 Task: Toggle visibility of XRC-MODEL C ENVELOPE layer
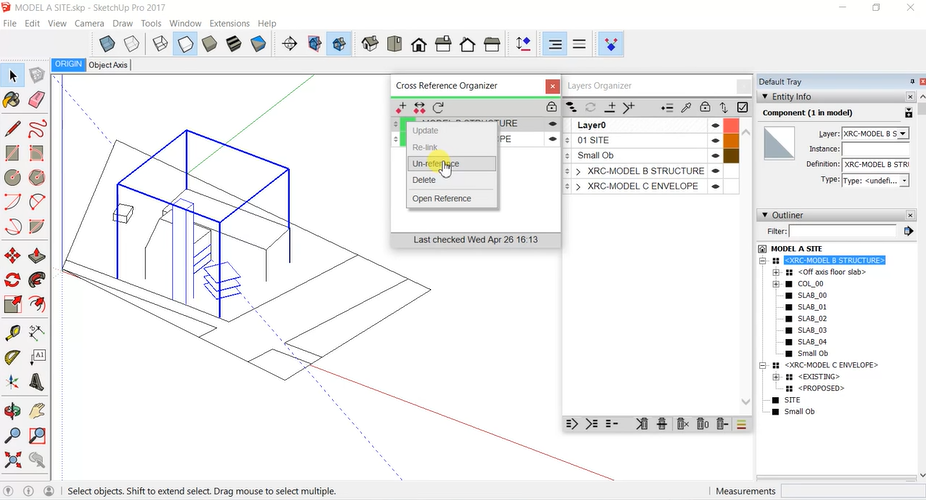coord(715,186)
